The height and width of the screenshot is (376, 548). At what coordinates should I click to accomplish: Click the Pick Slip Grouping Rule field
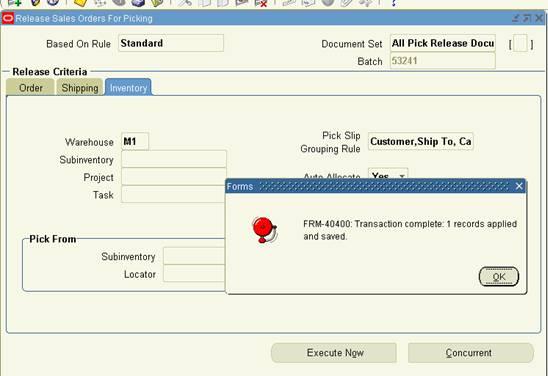pos(421,142)
